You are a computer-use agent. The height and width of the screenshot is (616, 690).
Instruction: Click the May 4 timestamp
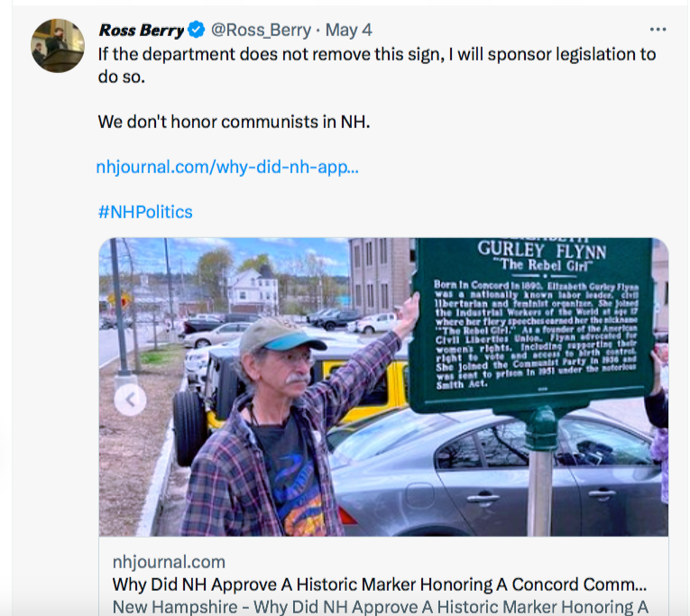[x=348, y=31]
